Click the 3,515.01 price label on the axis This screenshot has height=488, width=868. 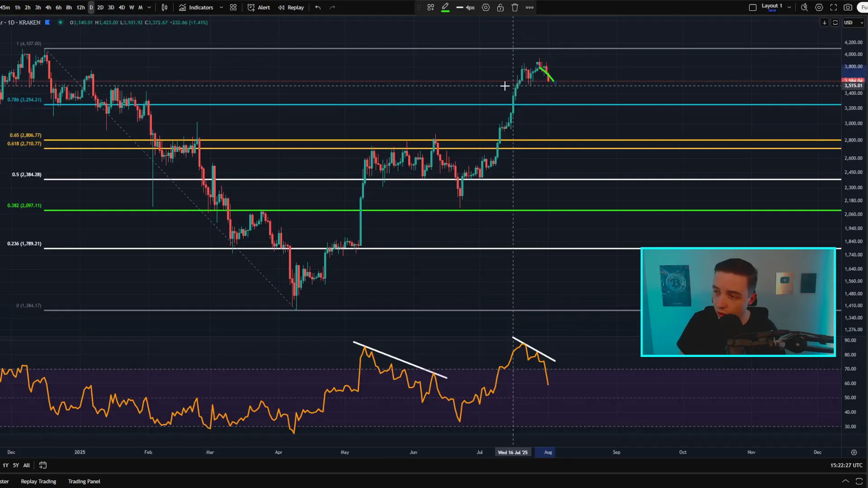click(x=854, y=86)
